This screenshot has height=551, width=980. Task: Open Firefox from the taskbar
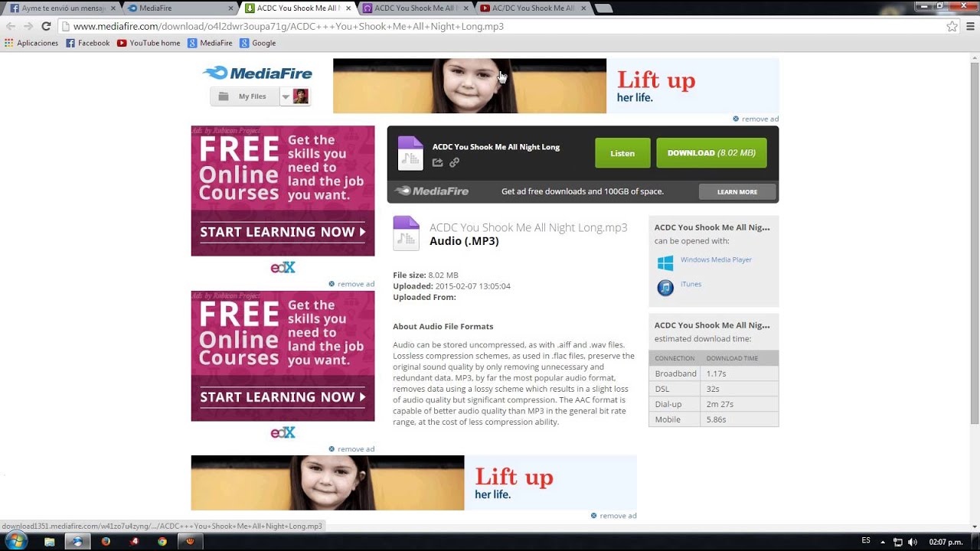[106, 541]
